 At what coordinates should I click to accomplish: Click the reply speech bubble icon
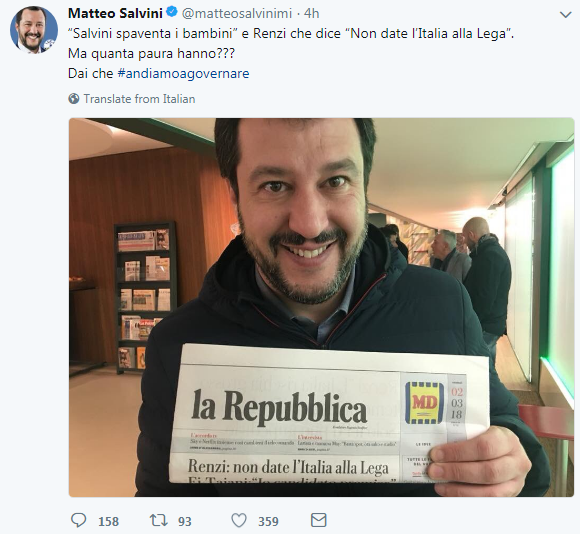pos(78,520)
